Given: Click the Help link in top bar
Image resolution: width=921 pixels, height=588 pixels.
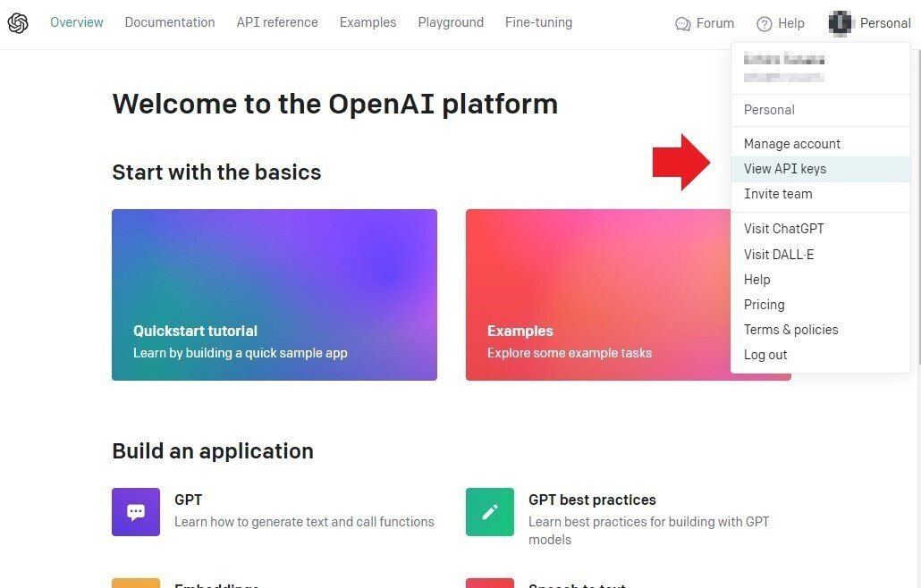Looking at the screenshot, I should point(780,23).
